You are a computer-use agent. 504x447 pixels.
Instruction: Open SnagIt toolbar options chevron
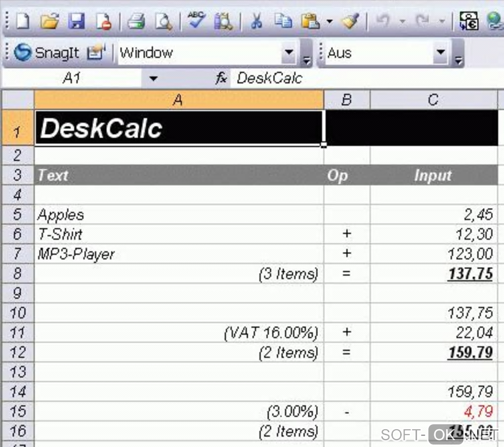click(307, 60)
